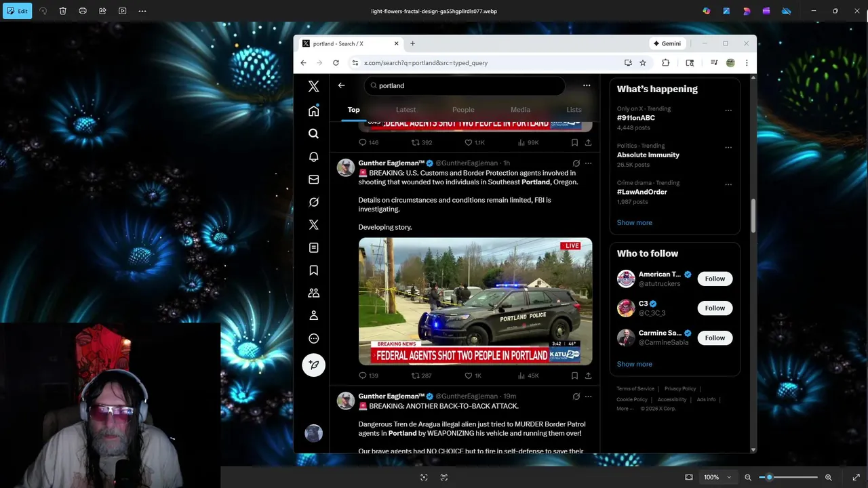Click the OneDrive cloud icon in Photos
This screenshot has height=488, width=868.
[786, 11]
